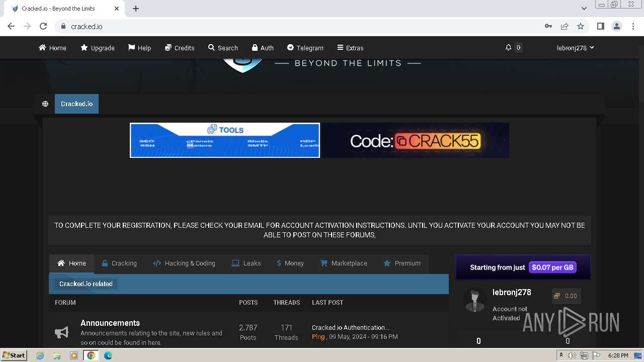Open the Announcements forum
Image resolution: width=644 pixels, height=362 pixels.
point(110,323)
